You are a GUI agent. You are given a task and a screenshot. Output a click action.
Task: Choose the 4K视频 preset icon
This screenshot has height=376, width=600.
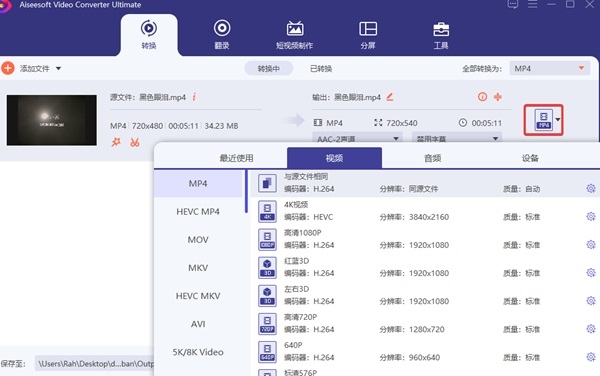tap(267, 212)
